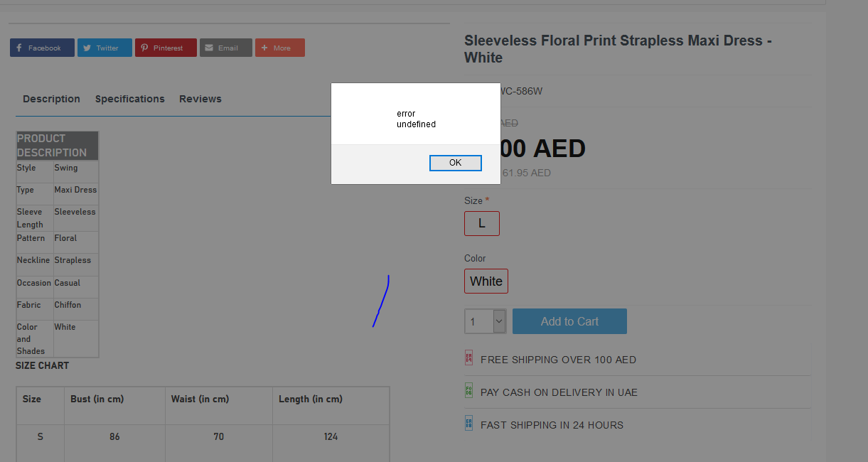Image resolution: width=868 pixels, height=462 pixels.
Task: Click the 'Casual' occasion cell
Action: pyautogui.click(x=76, y=286)
